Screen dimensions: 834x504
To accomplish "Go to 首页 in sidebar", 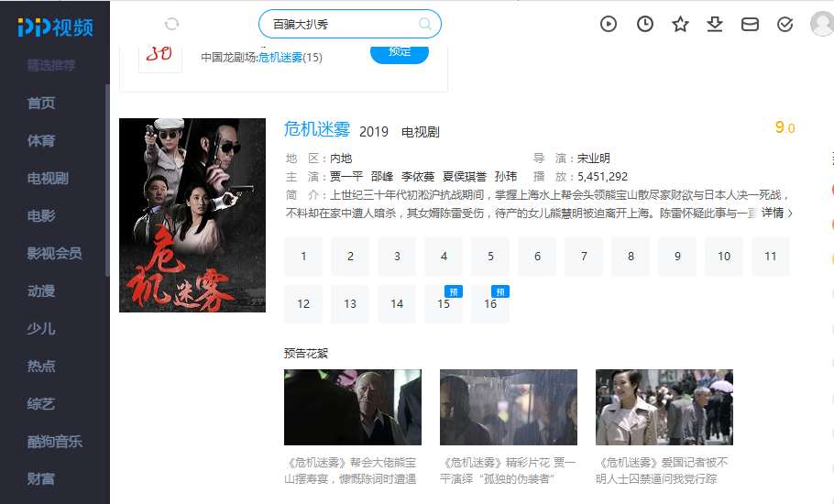I will (41, 104).
